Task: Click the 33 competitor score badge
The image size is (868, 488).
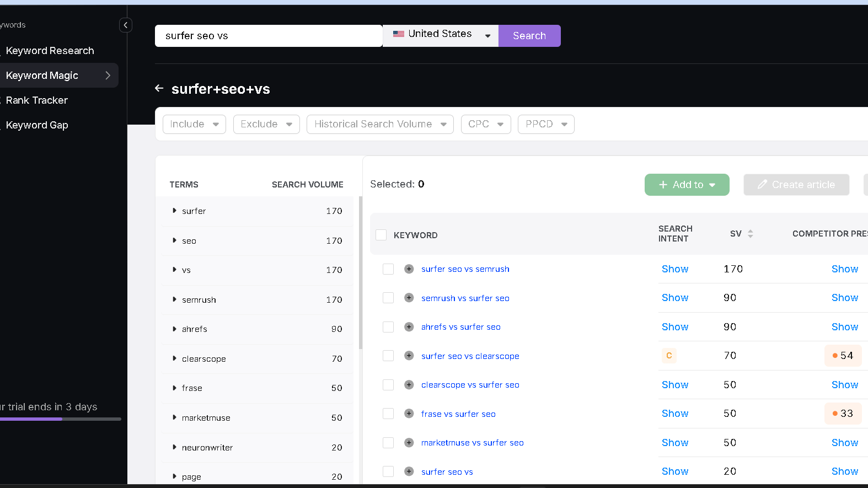Action: tap(843, 414)
